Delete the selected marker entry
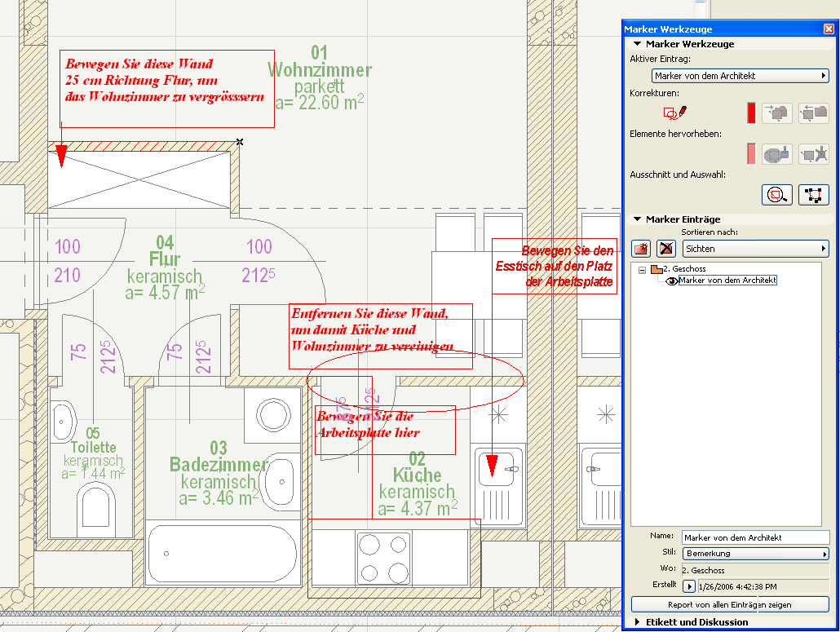 [x=666, y=249]
